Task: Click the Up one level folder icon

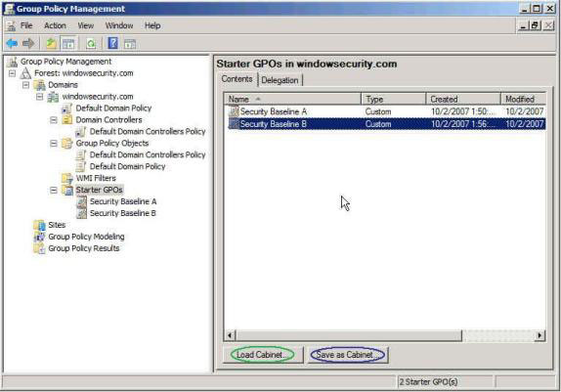Action: tap(52, 44)
